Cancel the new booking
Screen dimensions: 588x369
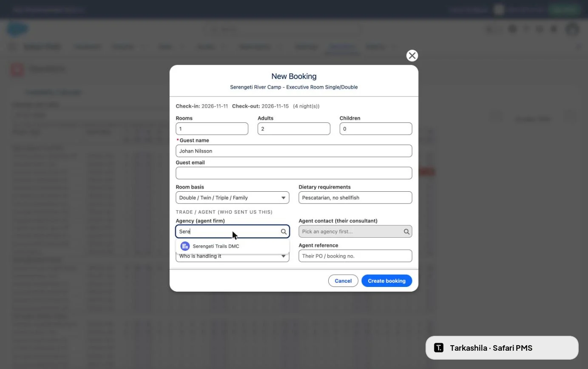343,281
